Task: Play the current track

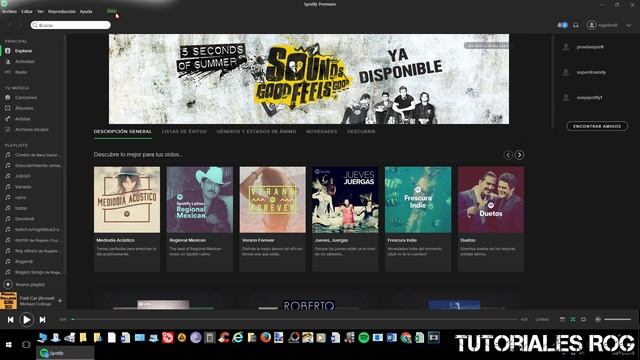Action: 27,320
